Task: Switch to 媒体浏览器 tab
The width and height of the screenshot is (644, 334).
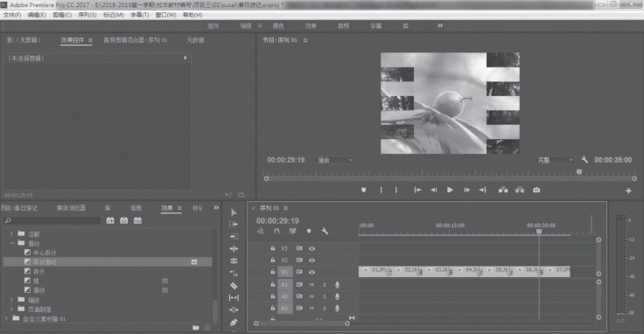Action: pos(71,208)
